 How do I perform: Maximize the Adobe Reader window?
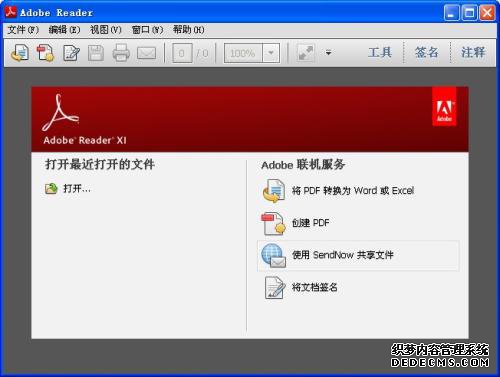pos(469,13)
